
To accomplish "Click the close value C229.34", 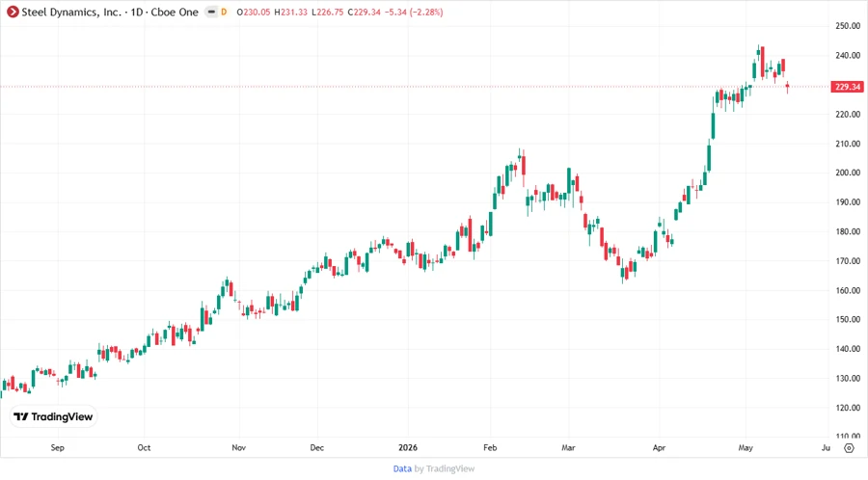I will (x=365, y=13).
